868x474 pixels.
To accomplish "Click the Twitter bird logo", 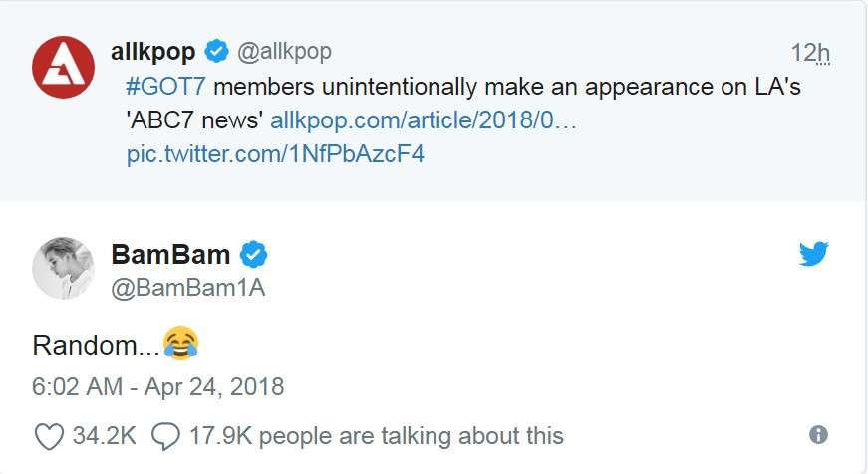I will [x=813, y=254].
